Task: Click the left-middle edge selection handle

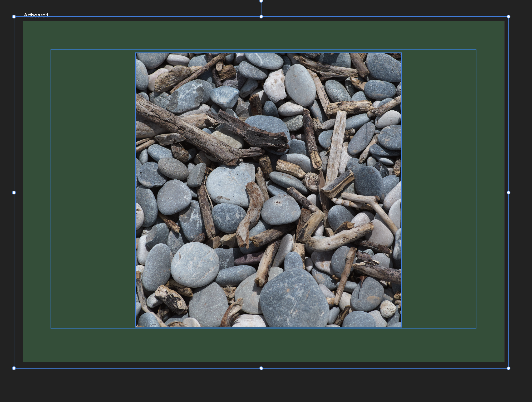Action: click(x=14, y=193)
